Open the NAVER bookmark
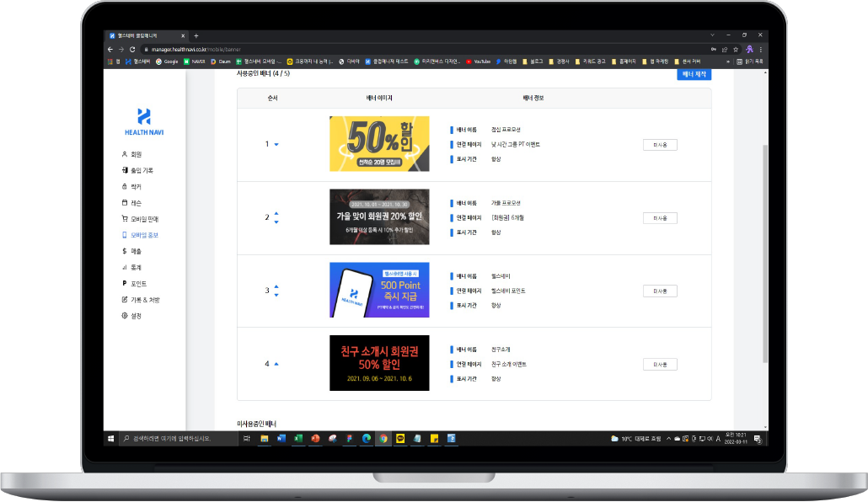Viewport: 868px width, 502px height. pos(195,61)
